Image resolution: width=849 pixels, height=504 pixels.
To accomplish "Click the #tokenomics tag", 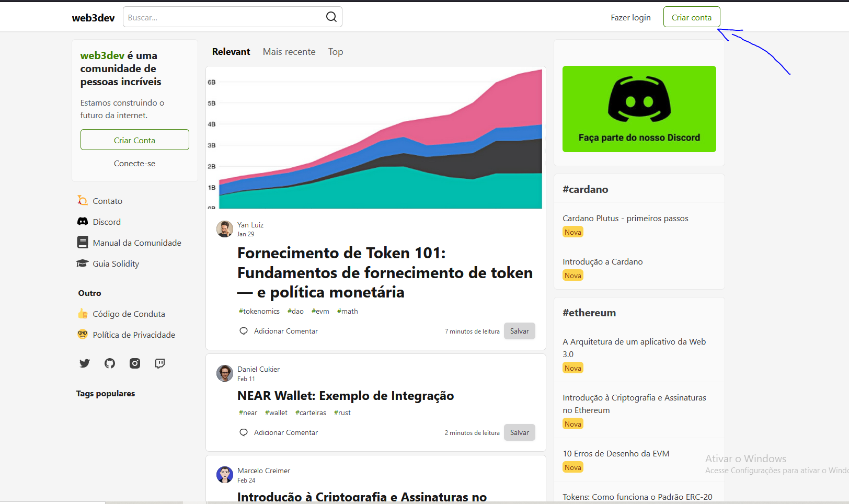I will point(259,311).
